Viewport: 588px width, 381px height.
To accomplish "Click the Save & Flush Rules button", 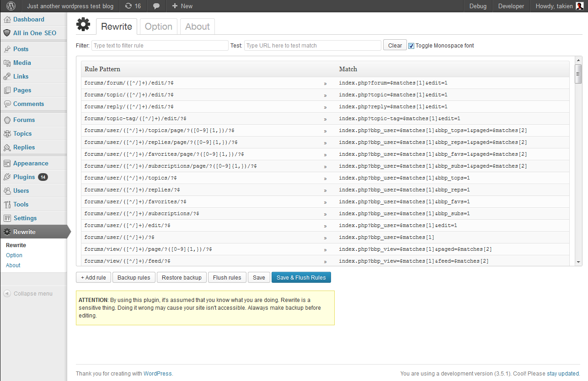I will click(301, 277).
